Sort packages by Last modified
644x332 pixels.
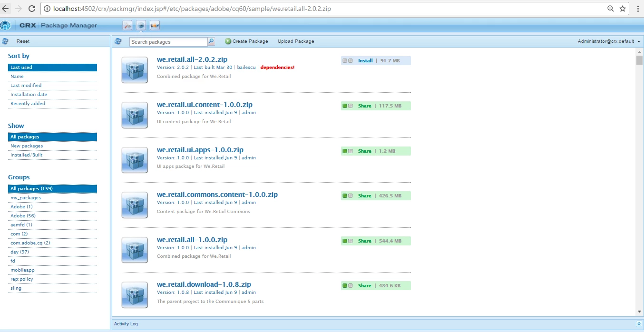[52, 86]
